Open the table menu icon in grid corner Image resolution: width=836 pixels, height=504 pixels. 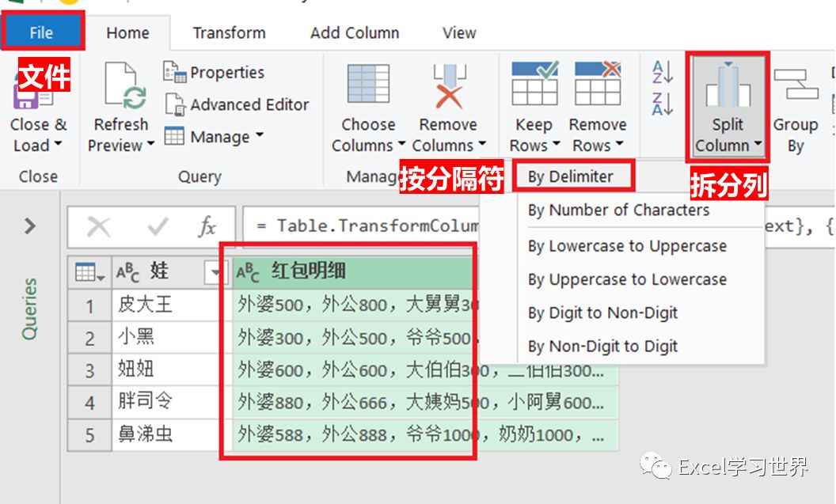89,272
